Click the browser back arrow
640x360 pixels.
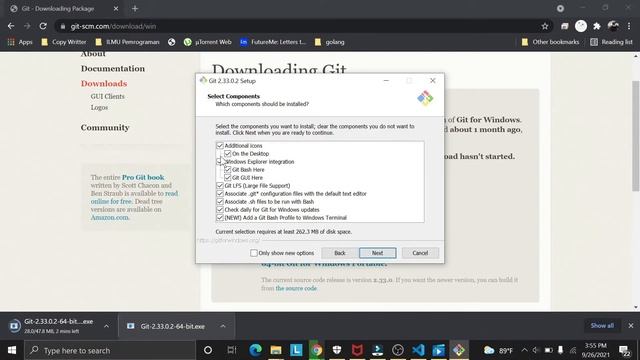tap(11, 26)
